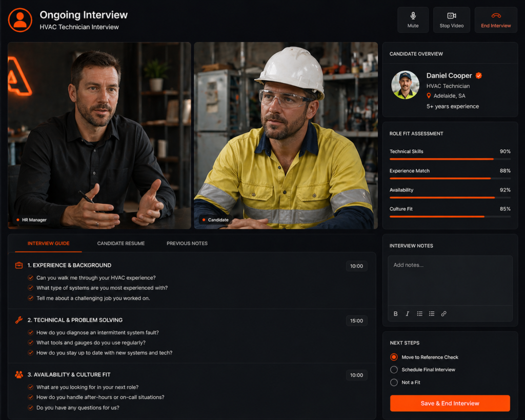
Task: Insert a link in interview notes
Action: [x=443, y=314]
